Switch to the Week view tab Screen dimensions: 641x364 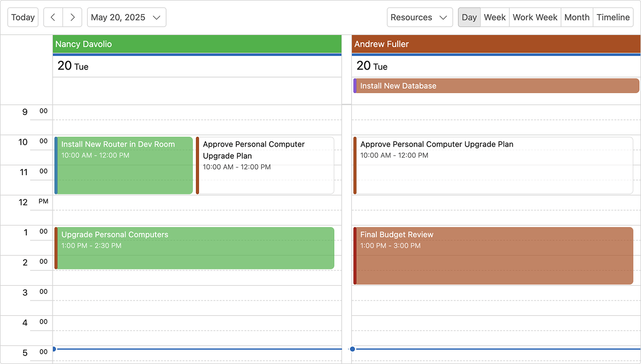[x=495, y=17]
